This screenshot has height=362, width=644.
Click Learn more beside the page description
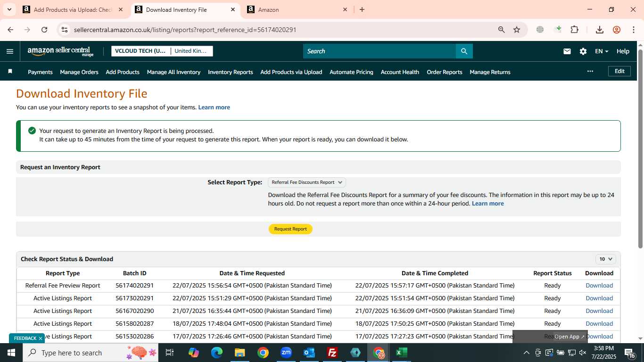tap(214, 107)
